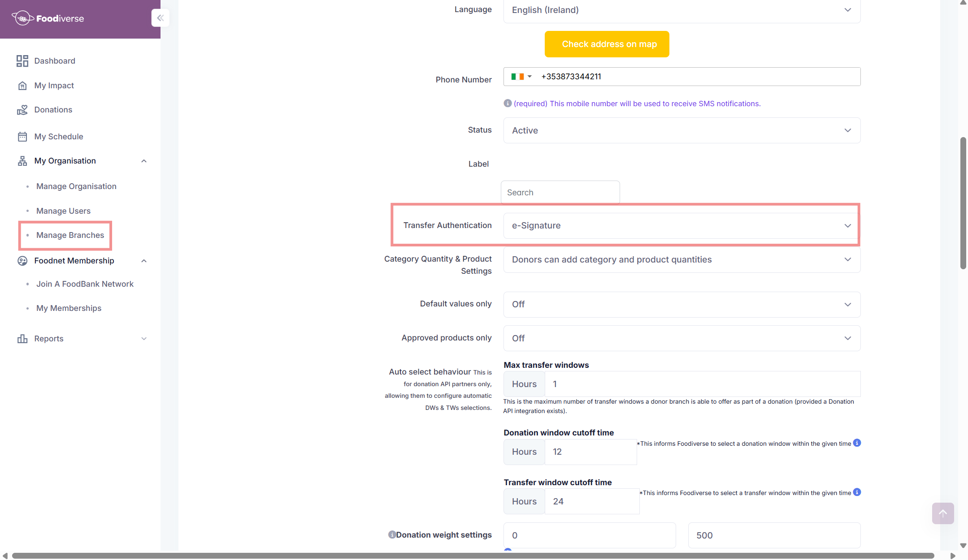Click info icon beside Donation window cutoff note
Viewport: 968px width, 560px height.
pos(857,443)
